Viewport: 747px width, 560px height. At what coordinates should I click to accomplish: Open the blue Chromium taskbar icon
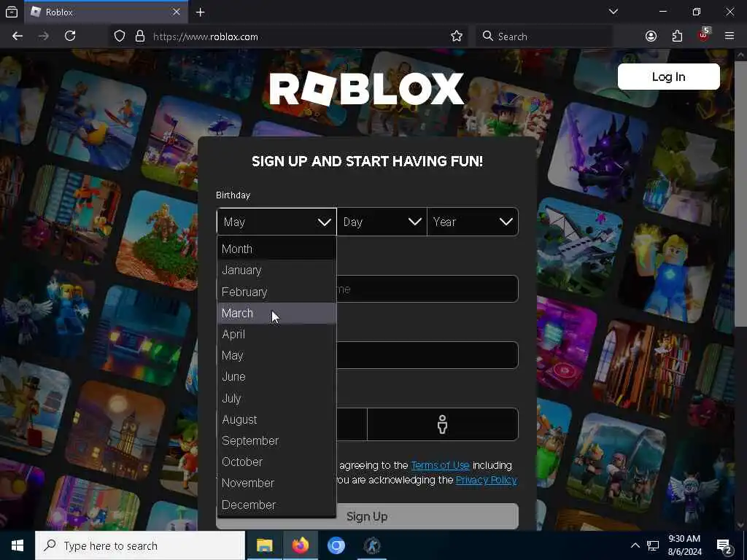[336, 545]
